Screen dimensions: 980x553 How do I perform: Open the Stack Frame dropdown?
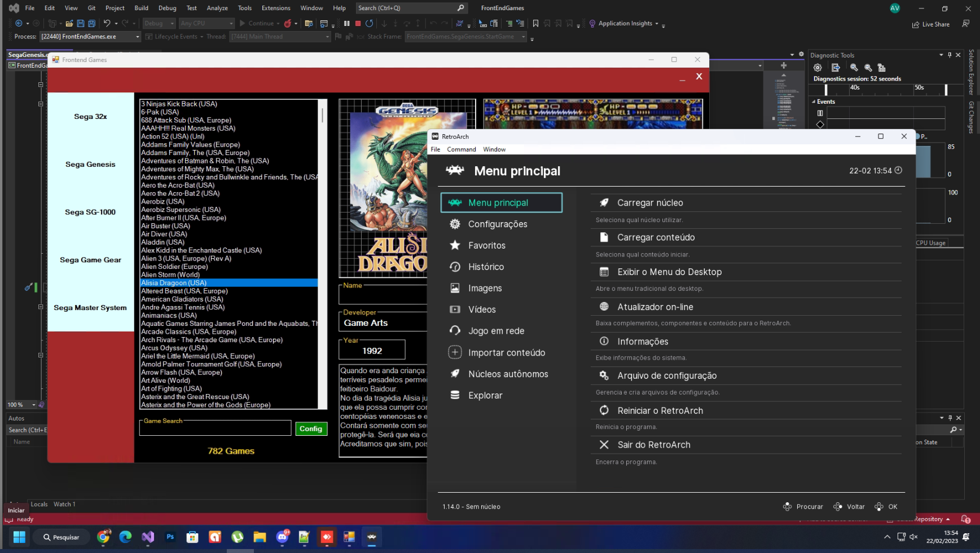click(465, 37)
